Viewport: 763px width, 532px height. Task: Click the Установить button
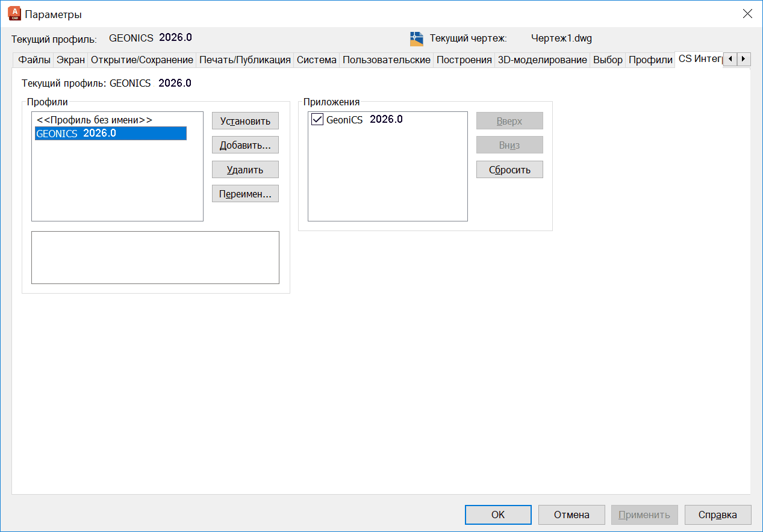245,121
